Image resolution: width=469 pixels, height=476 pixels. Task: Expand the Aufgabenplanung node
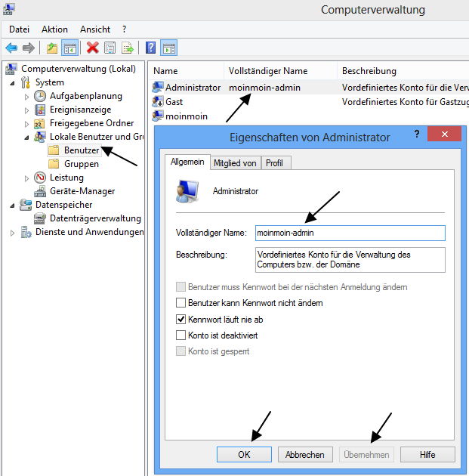click(x=26, y=97)
